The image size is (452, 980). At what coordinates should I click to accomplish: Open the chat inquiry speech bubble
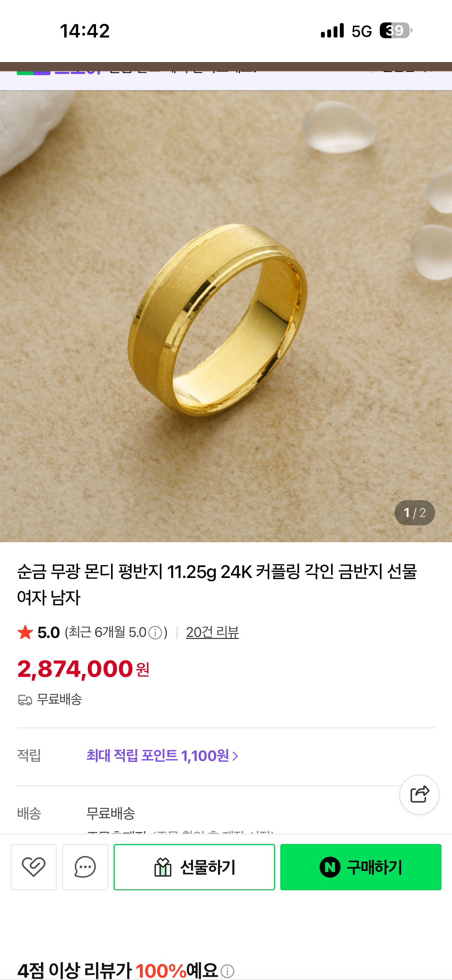point(85,867)
